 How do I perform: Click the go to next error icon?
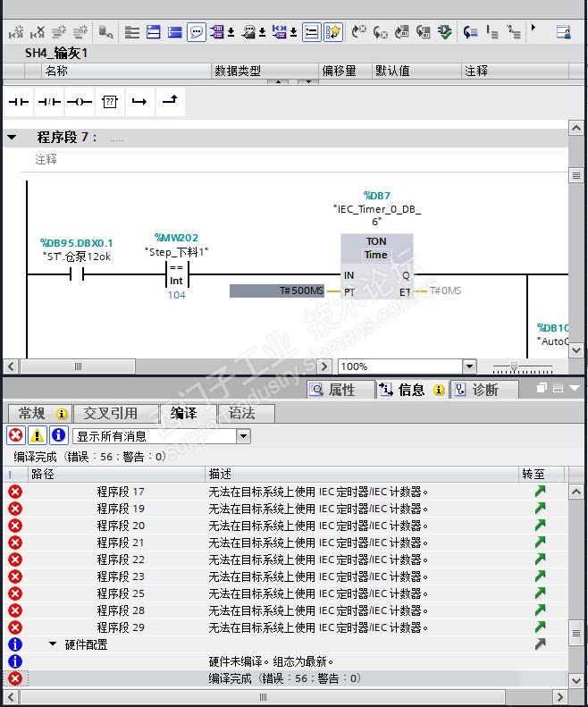(358, 32)
